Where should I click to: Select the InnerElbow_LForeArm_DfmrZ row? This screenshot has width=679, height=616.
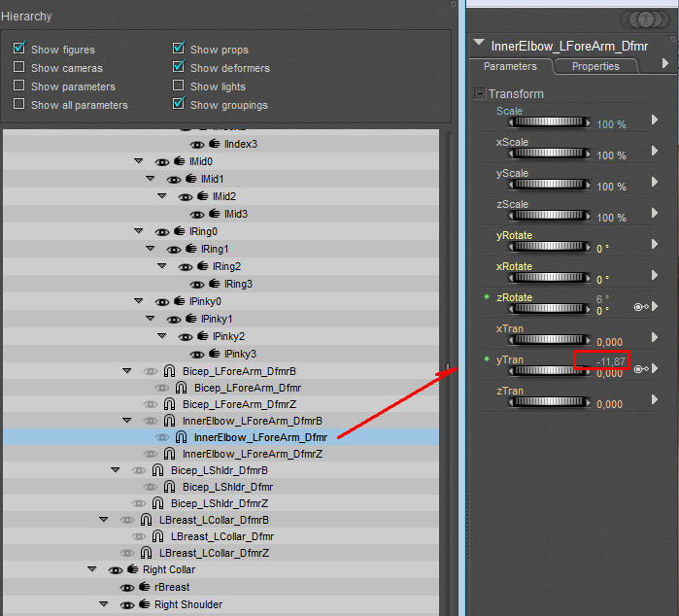(x=221, y=454)
